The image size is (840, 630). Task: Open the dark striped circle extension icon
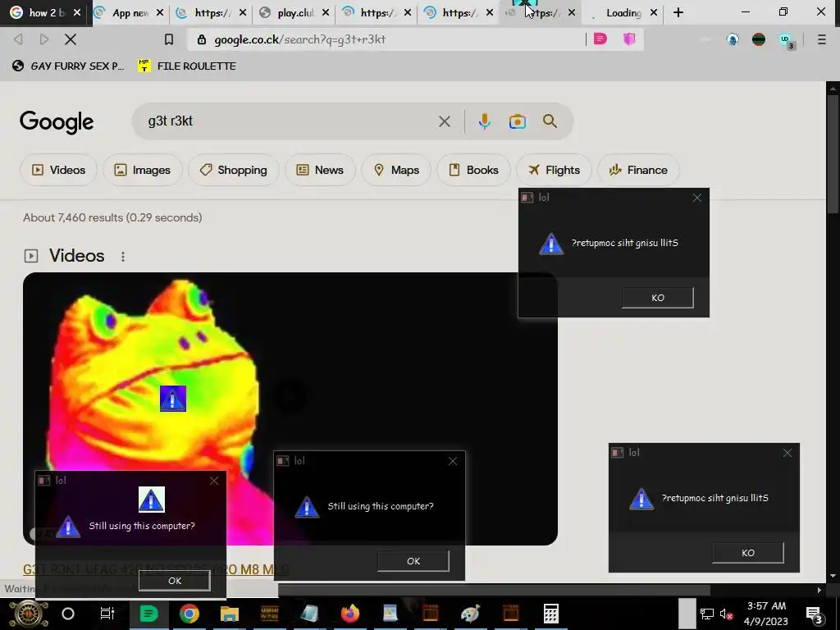pos(759,39)
